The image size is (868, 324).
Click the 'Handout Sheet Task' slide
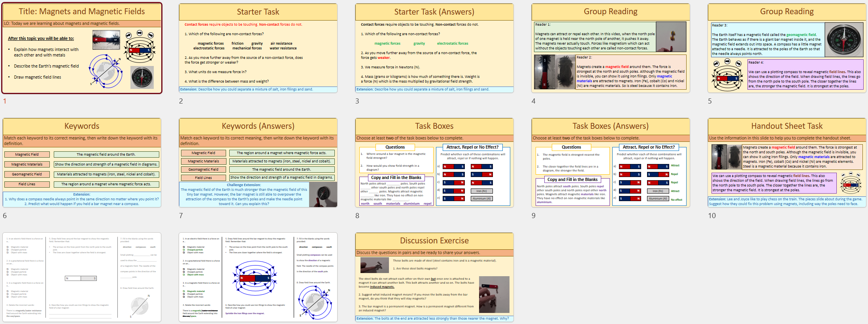pos(787,162)
